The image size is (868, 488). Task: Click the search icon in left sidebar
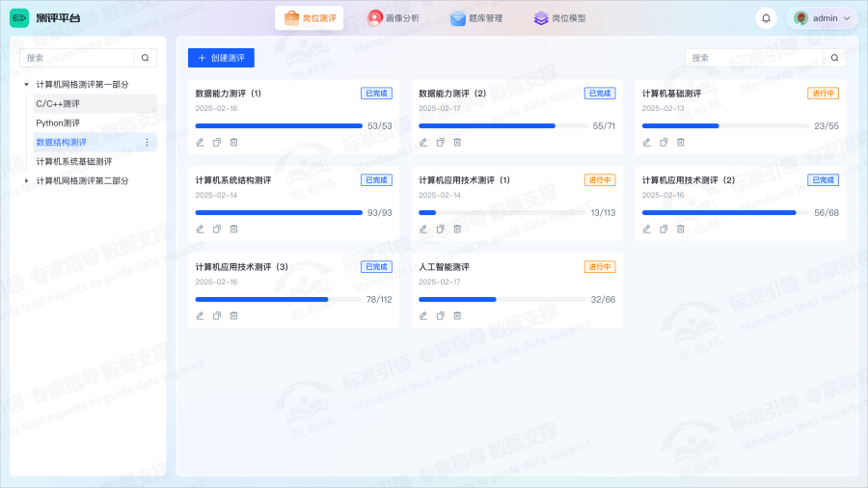145,58
